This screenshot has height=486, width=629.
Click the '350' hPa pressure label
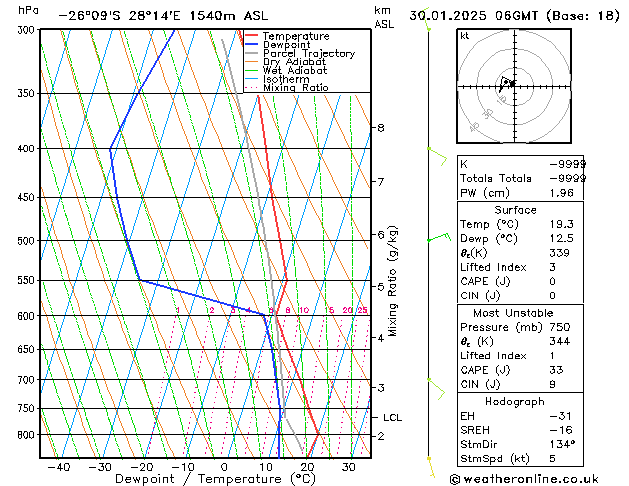pyautogui.click(x=28, y=93)
